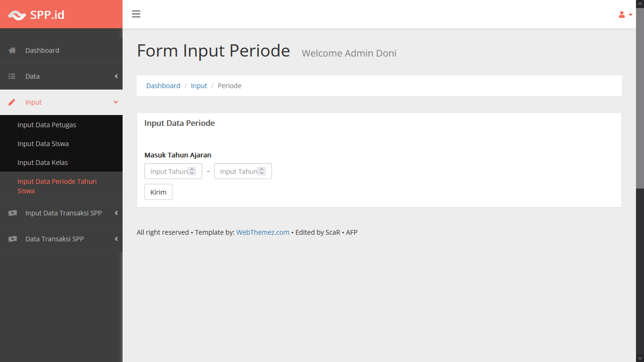
Task: Expand the Data Transaksi SPP chevron
Action: (x=116, y=239)
